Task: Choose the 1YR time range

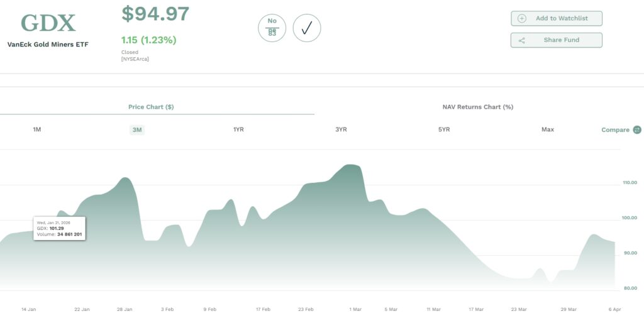Action: pos(238,129)
